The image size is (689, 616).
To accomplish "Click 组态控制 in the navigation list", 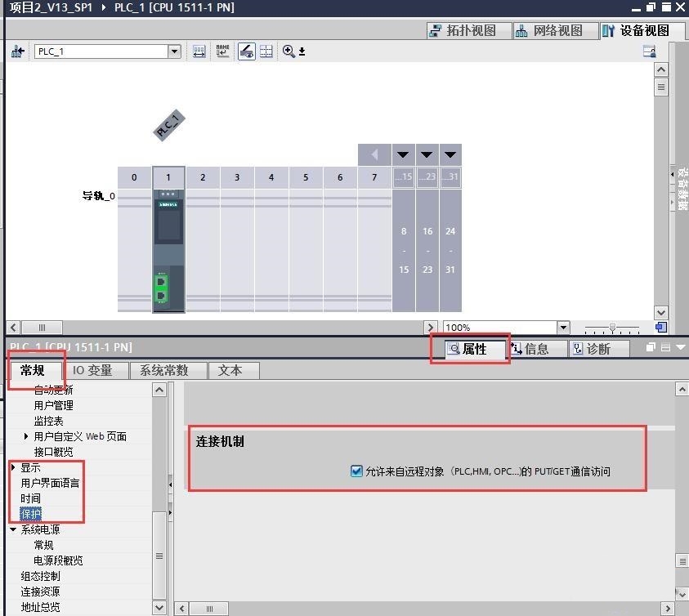I will [39, 575].
